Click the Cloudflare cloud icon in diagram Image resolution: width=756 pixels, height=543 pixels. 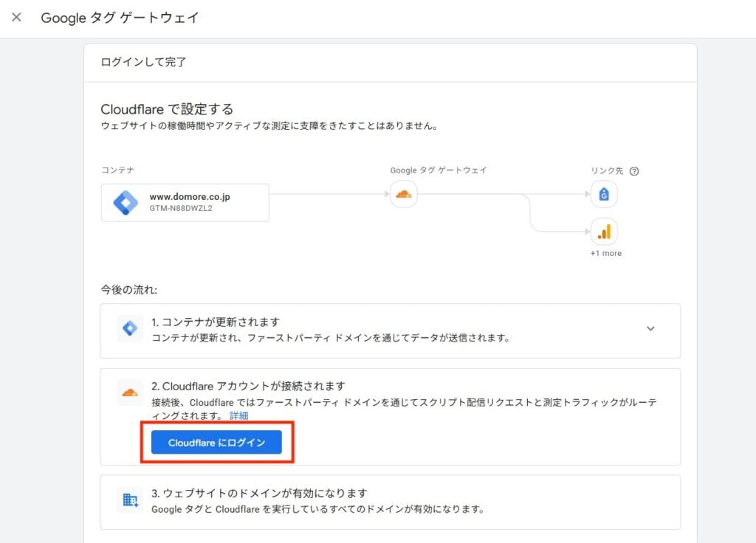tap(403, 194)
